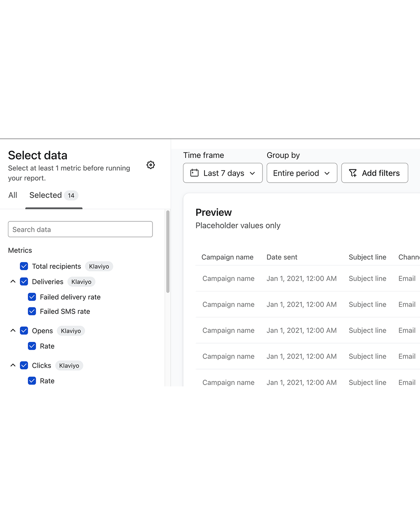The height and width of the screenshot is (525, 420).
Task: Click the funnel icon on Add filters
Action: click(353, 173)
